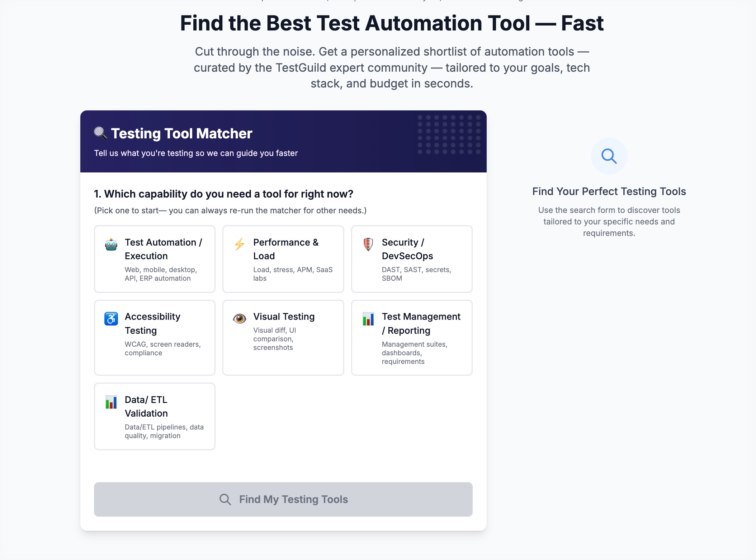The height and width of the screenshot is (560, 756).
Task: Click the shield icon for Security
Action: 368,245
